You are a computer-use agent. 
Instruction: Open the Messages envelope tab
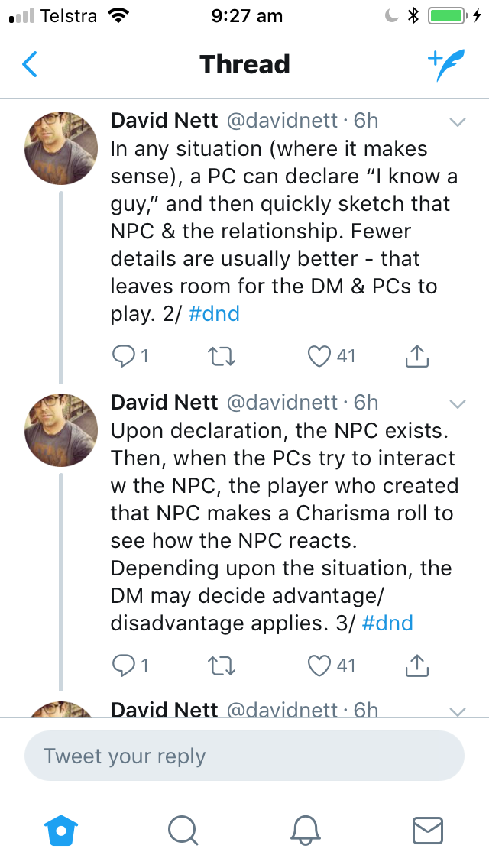(x=427, y=829)
